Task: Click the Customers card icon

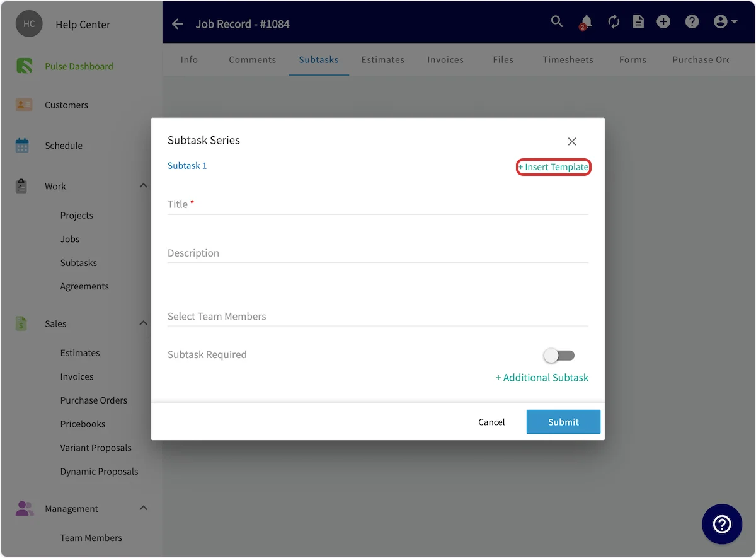Action: [x=23, y=105]
